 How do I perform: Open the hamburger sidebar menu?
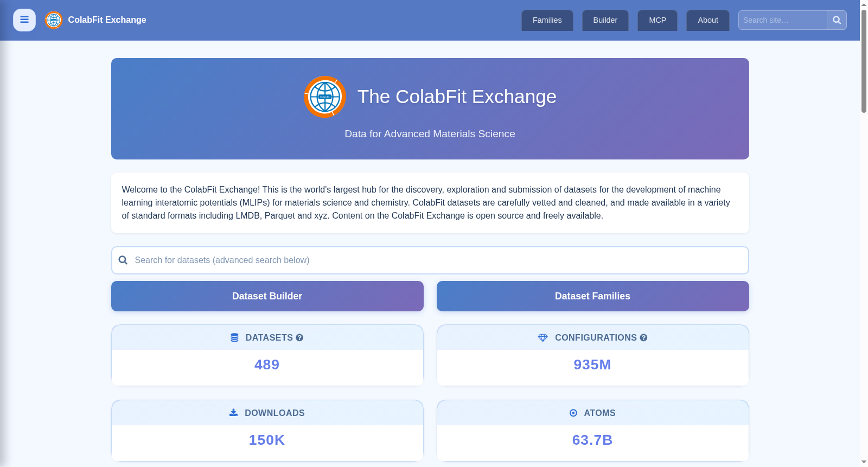24,20
